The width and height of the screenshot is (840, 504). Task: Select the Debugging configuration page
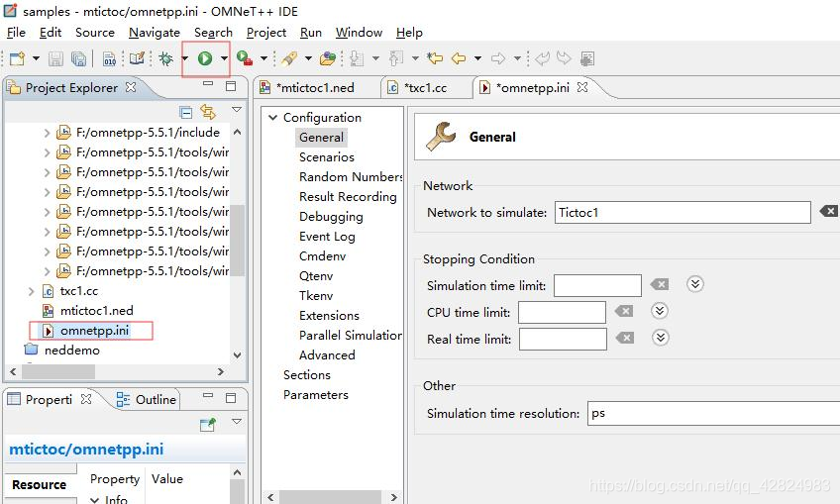tap(331, 217)
